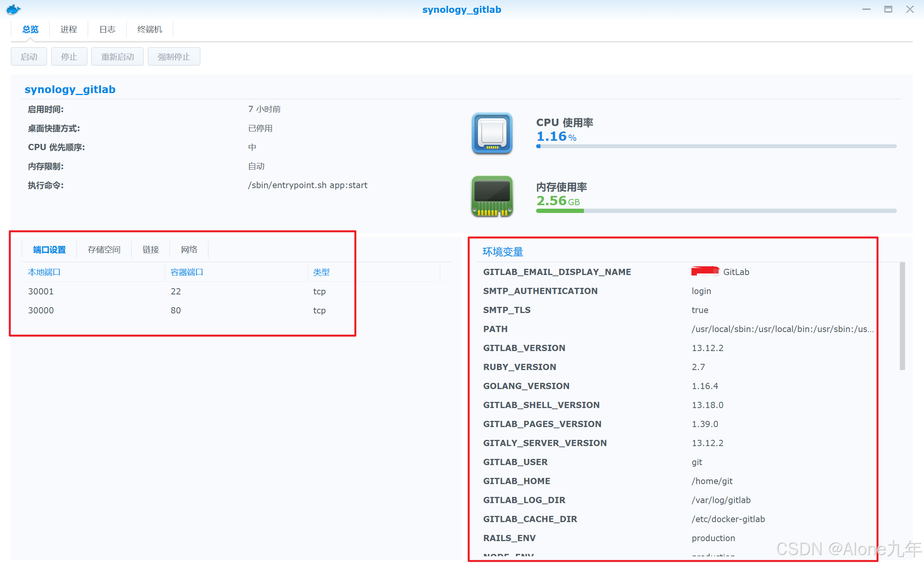The image size is (924, 564).
Task: Click the green memory RAM icon
Action: click(x=492, y=196)
